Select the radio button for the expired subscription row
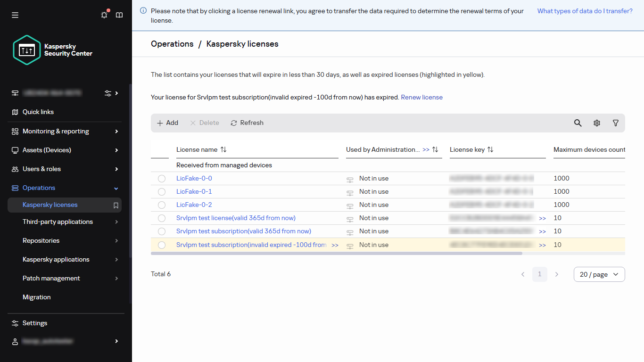This screenshot has width=644, height=362. 162,245
